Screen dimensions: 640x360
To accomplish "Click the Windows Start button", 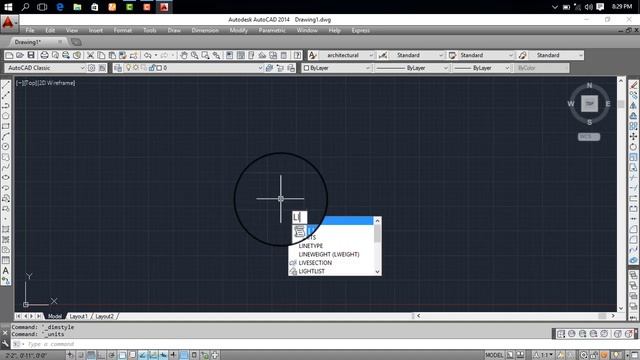I will [8, 7].
